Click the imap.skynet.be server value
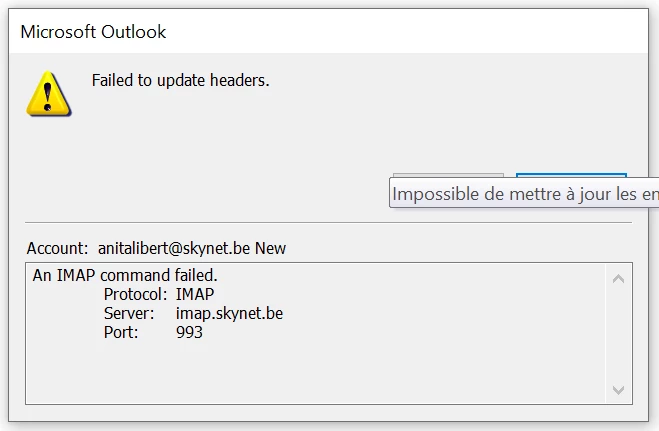Screen dimensions: 659x431 229,313
